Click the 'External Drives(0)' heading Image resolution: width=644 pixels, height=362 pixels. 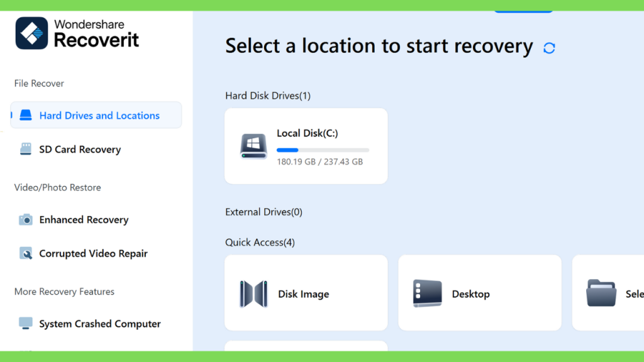click(x=264, y=212)
